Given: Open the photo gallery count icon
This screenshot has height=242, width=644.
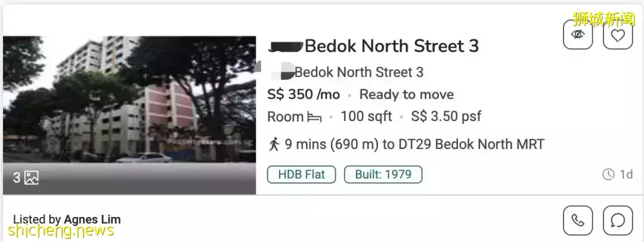Looking at the screenshot, I should click(x=32, y=178).
